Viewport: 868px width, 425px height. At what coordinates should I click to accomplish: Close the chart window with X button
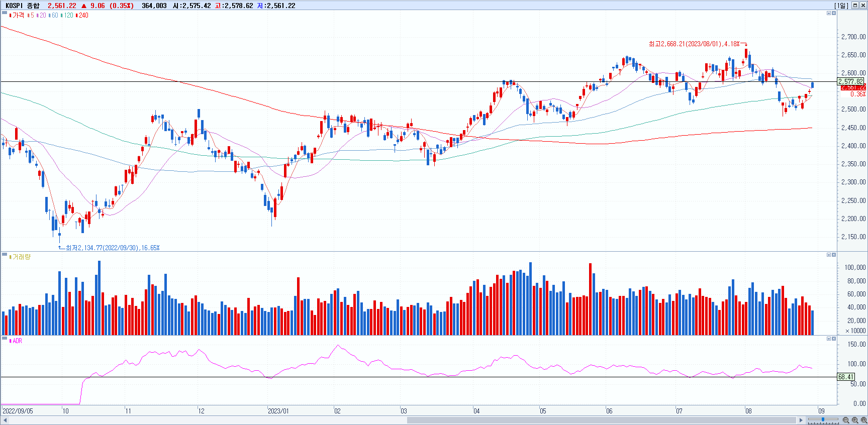click(x=863, y=6)
